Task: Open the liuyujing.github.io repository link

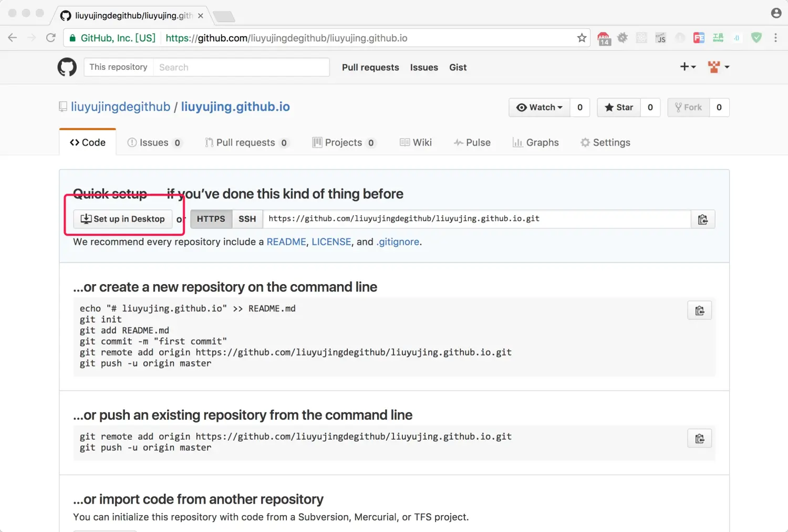Action: (x=235, y=107)
